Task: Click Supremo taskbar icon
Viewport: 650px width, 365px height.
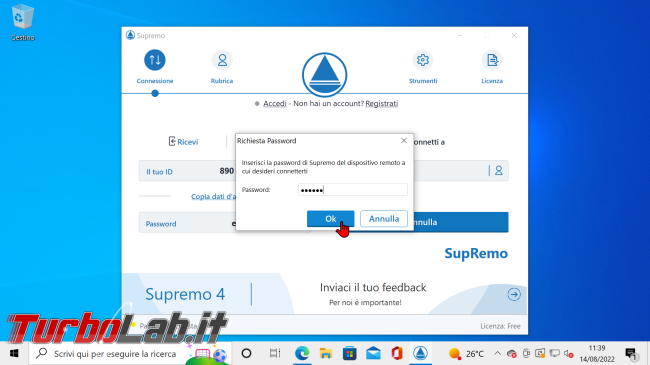Action: click(x=420, y=353)
